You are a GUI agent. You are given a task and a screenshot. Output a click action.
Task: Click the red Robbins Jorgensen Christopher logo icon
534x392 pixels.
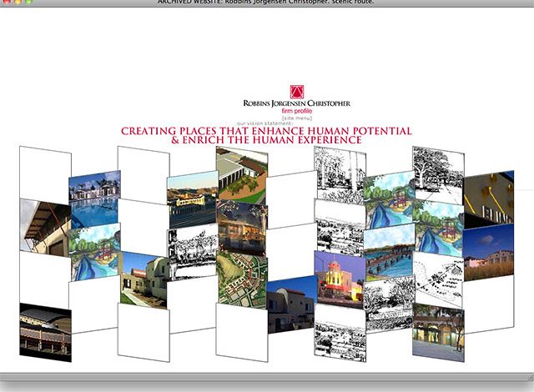click(296, 92)
